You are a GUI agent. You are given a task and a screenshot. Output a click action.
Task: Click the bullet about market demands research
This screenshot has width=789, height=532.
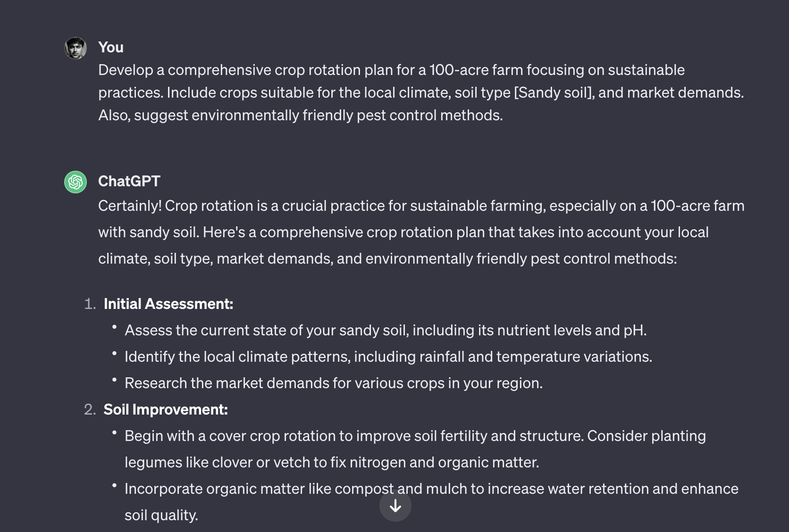pyautogui.click(x=334, y=383)
